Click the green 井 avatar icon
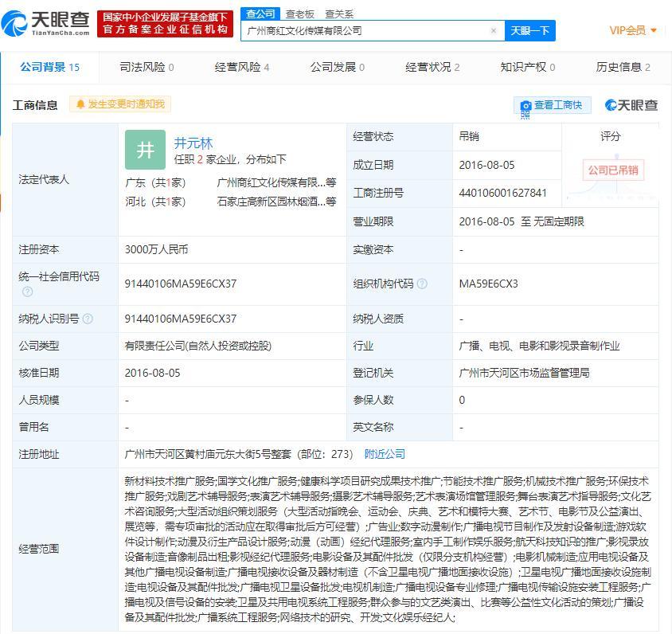 click(145, 150)
